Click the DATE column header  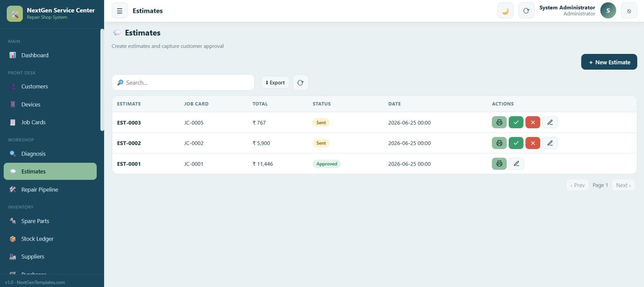(x=394, y=104)
